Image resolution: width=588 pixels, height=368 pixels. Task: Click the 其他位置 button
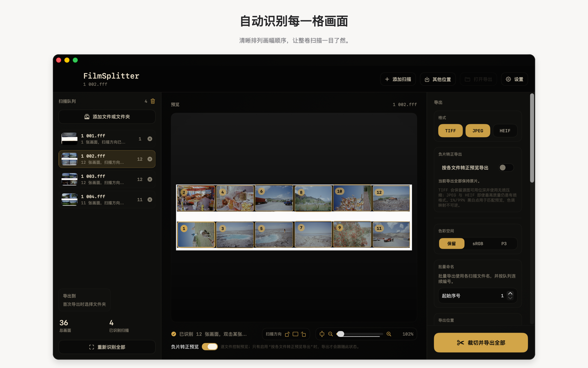click(438, 79)
